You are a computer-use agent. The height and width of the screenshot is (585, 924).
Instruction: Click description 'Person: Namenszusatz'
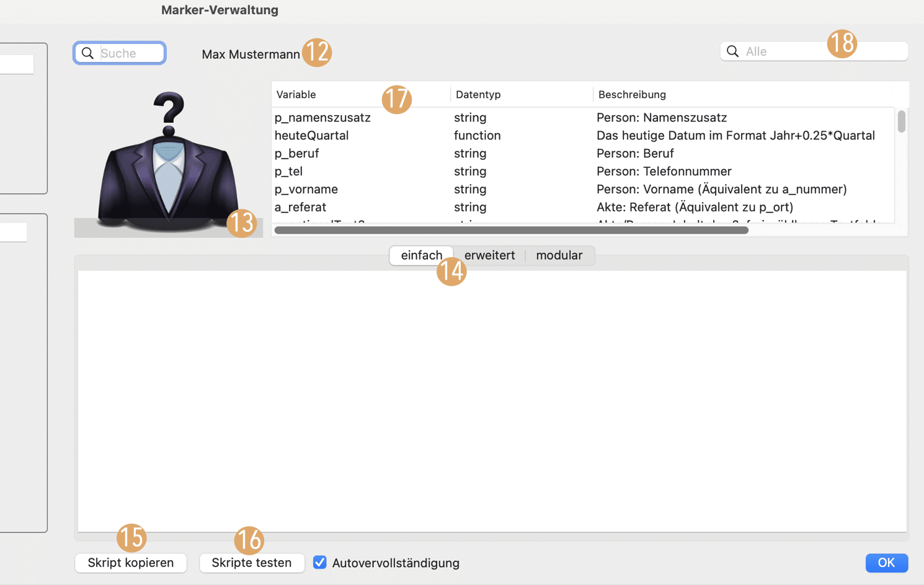(662, 118)
